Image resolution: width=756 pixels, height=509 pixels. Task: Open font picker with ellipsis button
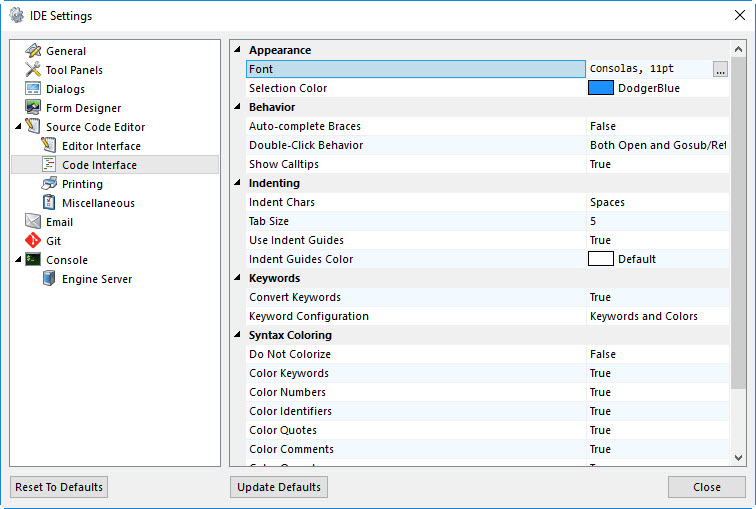(720, 69)
